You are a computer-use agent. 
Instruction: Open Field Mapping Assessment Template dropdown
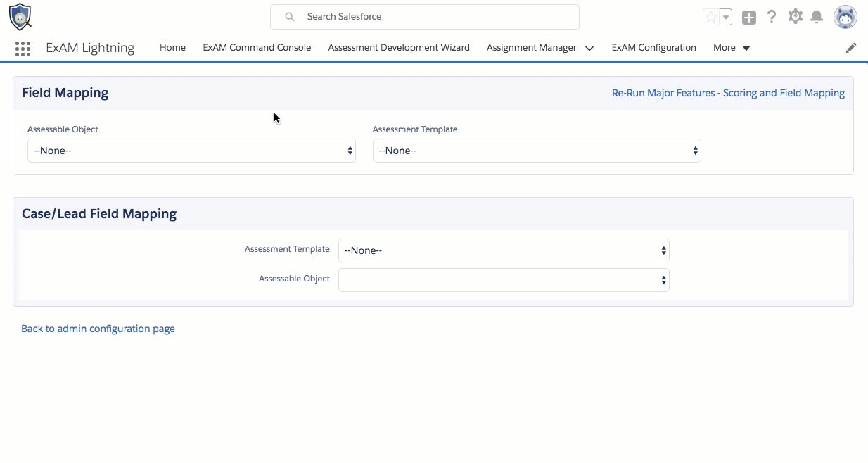[x=537, y=151]
